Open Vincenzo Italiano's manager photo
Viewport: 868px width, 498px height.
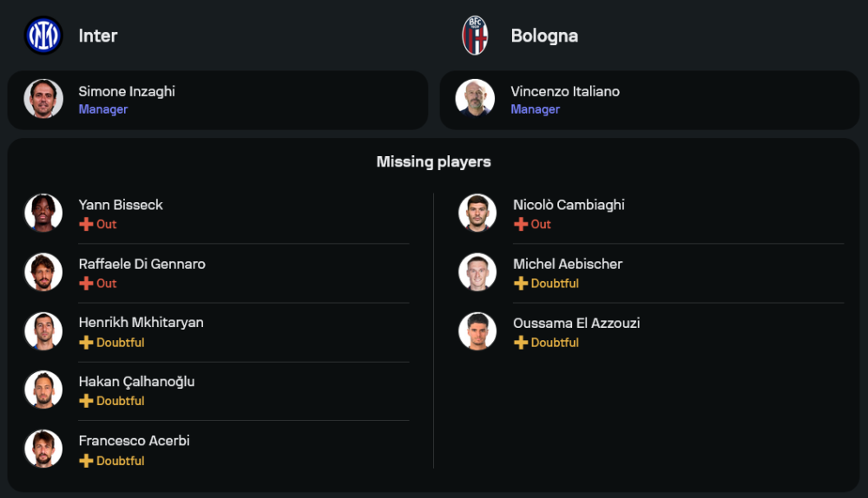pyautogui.click(x=475, y=99)
